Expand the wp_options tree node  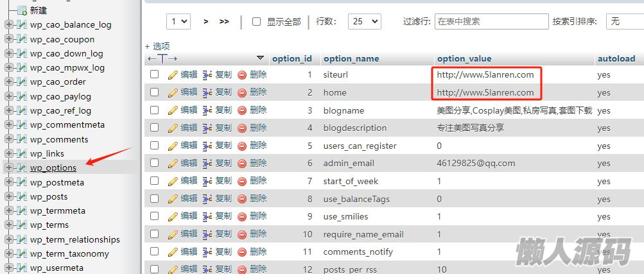[8, 167]
